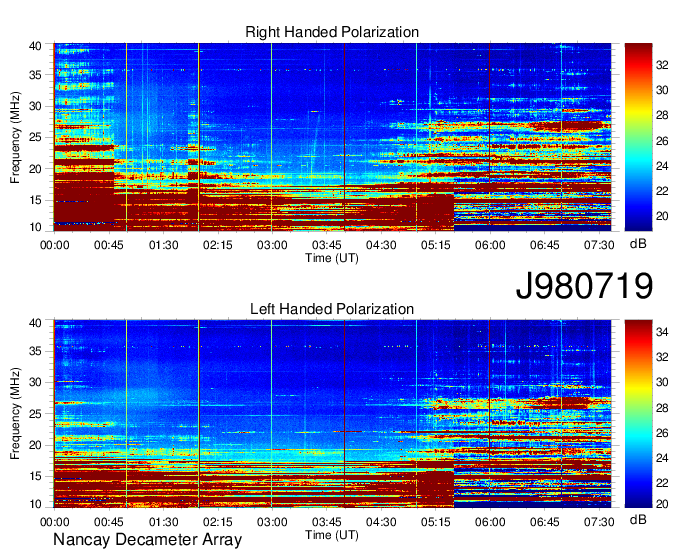Screen dimensions: 680x552
Task: Click the 03:00 time tick on right-handed plot
Action: 272,245
